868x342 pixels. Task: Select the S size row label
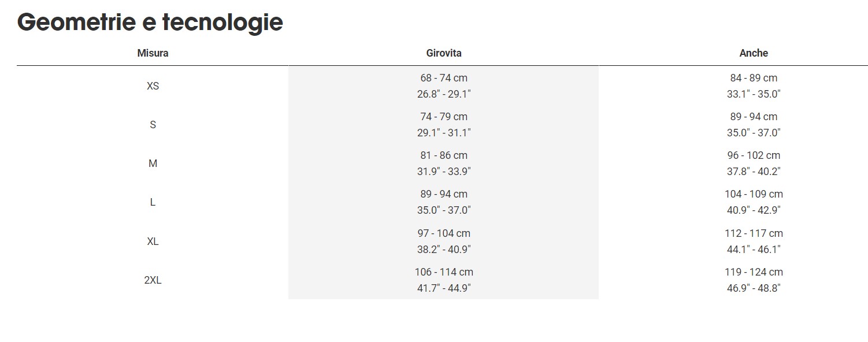pos(153,125)
